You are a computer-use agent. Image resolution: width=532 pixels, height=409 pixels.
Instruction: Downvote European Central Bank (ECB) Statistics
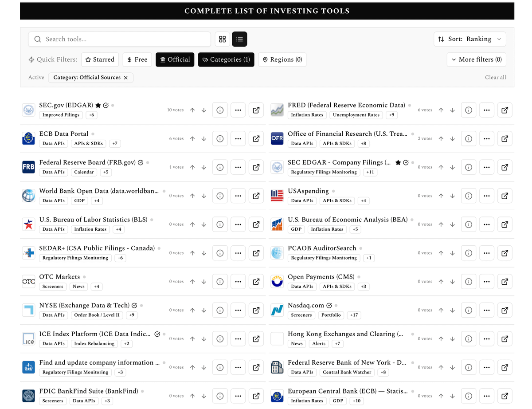coord(453,396)
